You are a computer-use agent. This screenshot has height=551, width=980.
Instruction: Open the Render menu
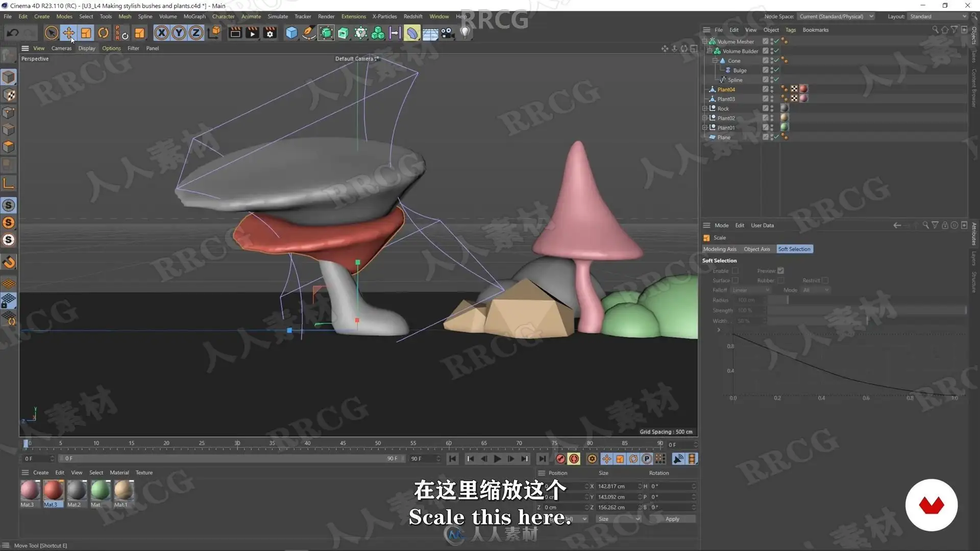326,16
